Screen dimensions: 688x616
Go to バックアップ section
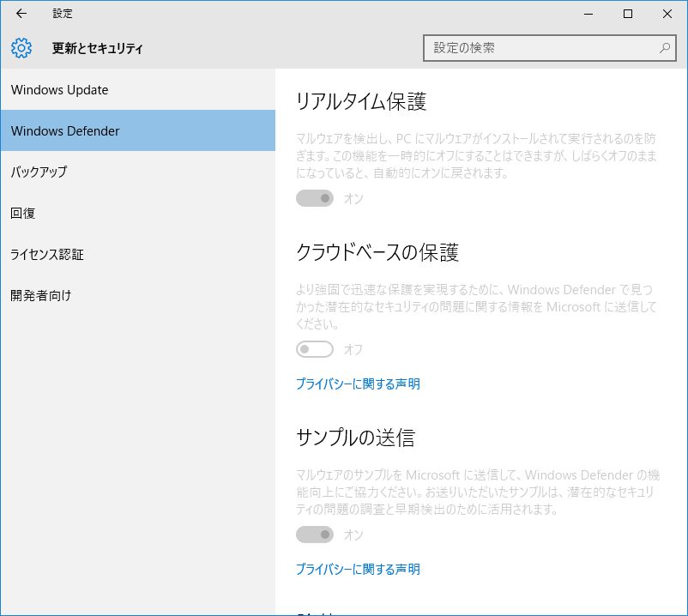click(x=39, y=172)
